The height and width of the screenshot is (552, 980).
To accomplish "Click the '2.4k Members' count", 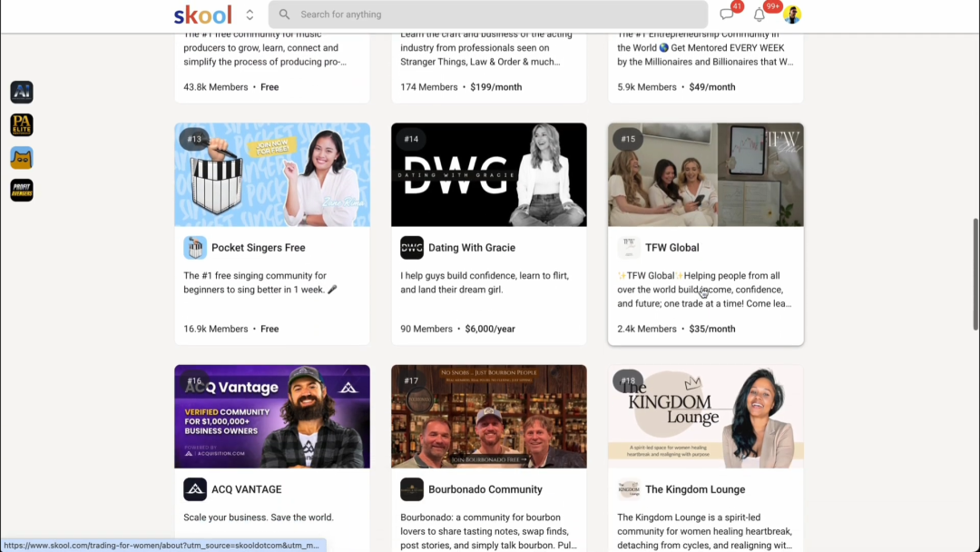I will point(647,329).
